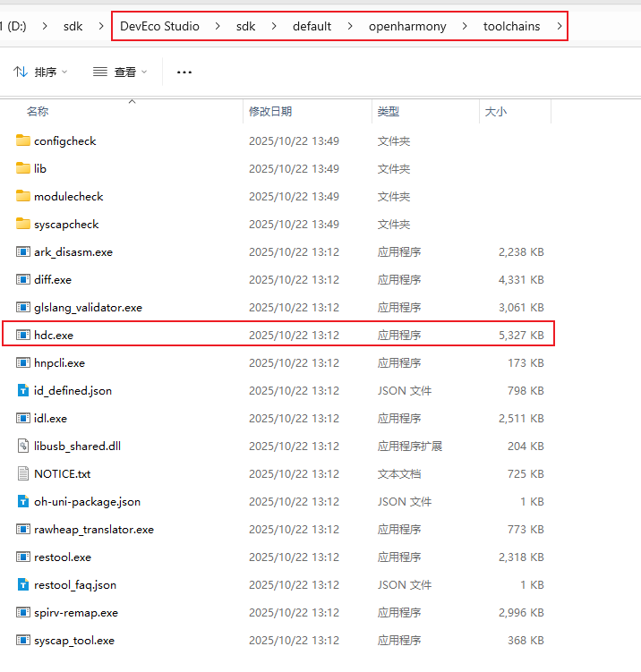Click the rawheap_translator.exe file icon
This screenshot has height=672, width=641.
(x=23, y=529)
